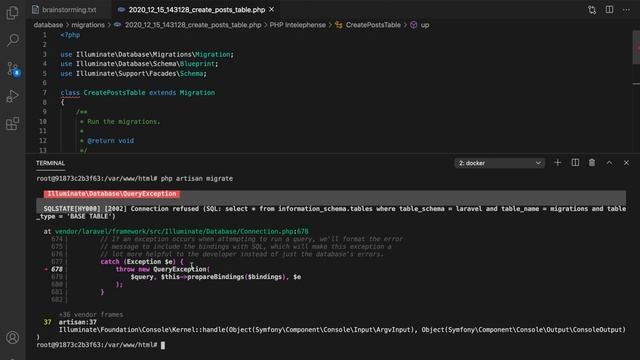
Task: Create a new terminal with the plus icon
Action: pyautogui.click(x=558, y=163)
